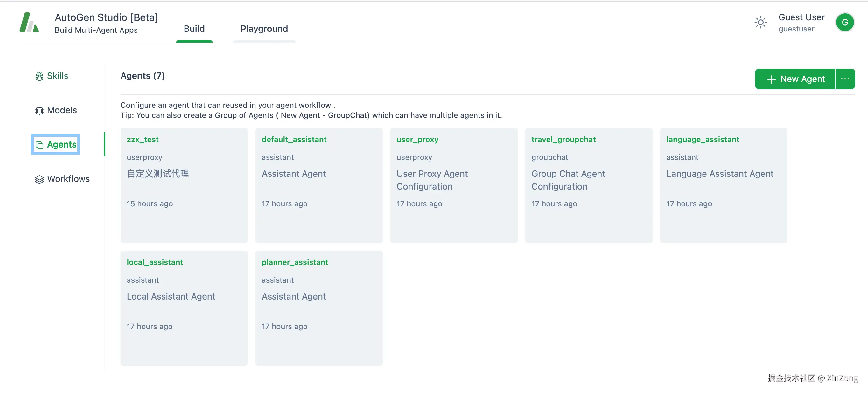This screenshot has width=868, height=393.
Task: Click the Workflows layers icon
Action: 39,180
